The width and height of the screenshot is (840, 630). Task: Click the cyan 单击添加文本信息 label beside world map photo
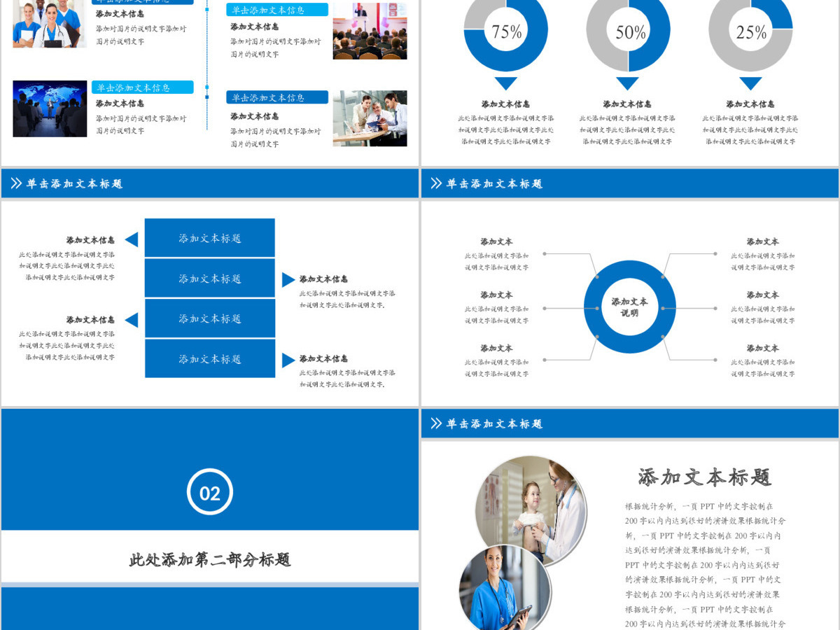click(142, 87)
